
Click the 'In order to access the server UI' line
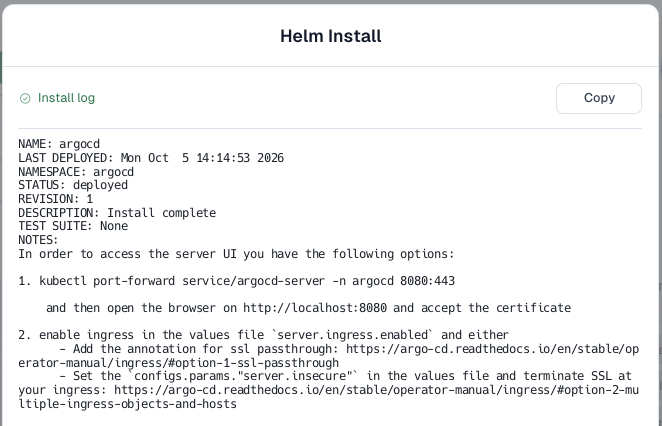click(236, 254)
